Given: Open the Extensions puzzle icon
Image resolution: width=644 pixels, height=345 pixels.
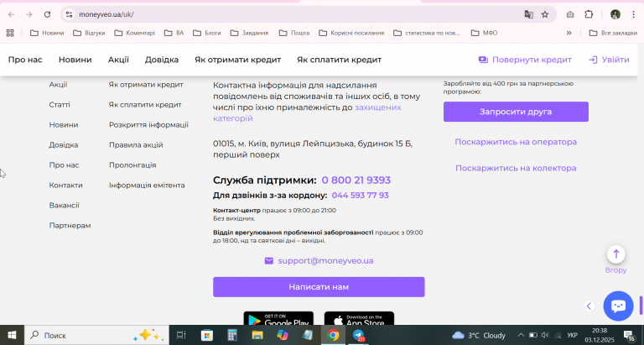Looking at the screenshot, I should point(589,14).
